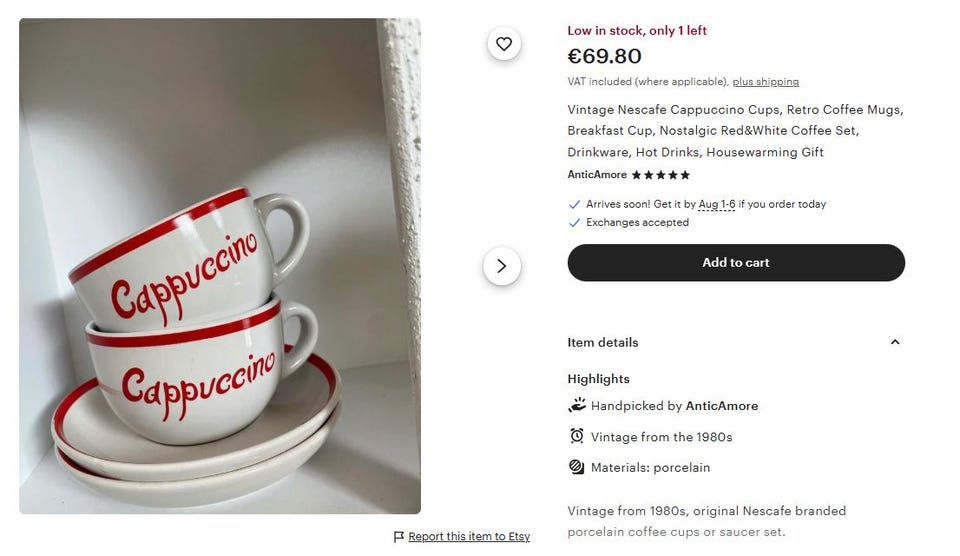Favorite this item with the heart icon

[x=504, y=44]
